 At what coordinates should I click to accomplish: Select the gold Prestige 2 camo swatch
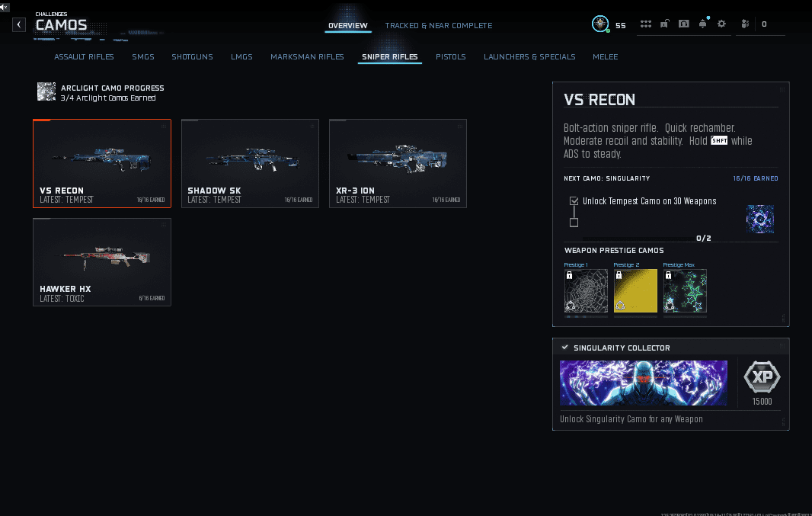point(635,290)
